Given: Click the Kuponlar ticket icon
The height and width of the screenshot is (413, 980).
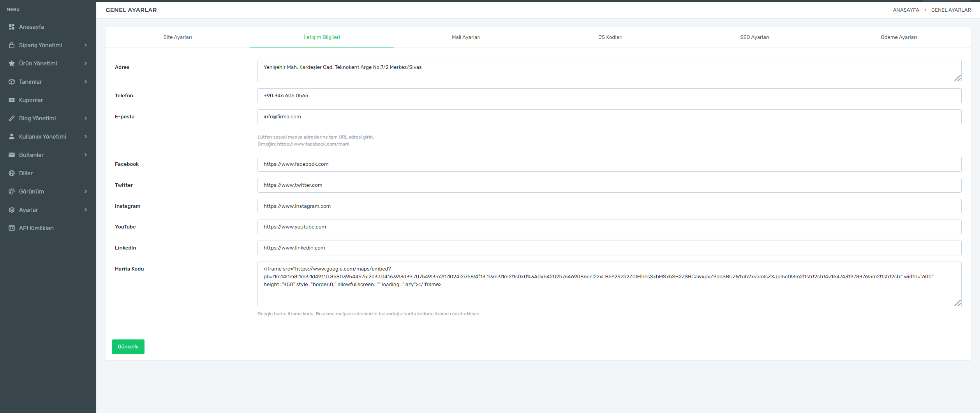Looking at the screenshot, I should [12, 100].
